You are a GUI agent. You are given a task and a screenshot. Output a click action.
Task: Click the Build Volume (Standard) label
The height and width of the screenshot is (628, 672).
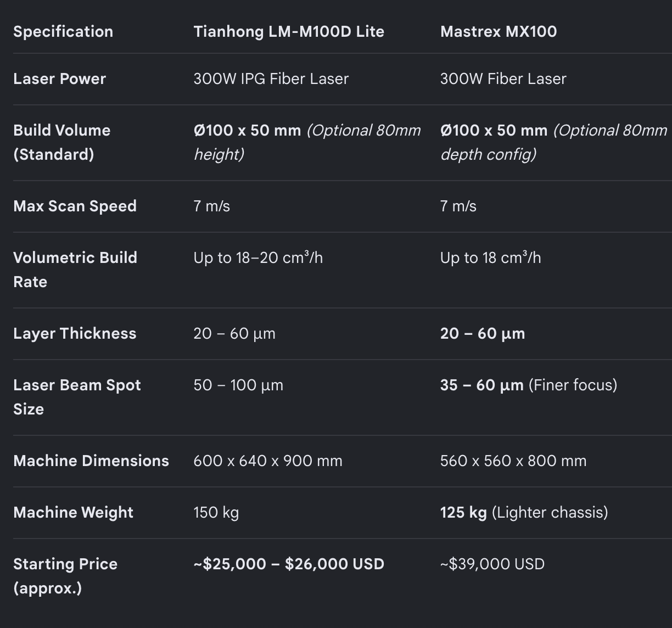(x=62, y=143)
